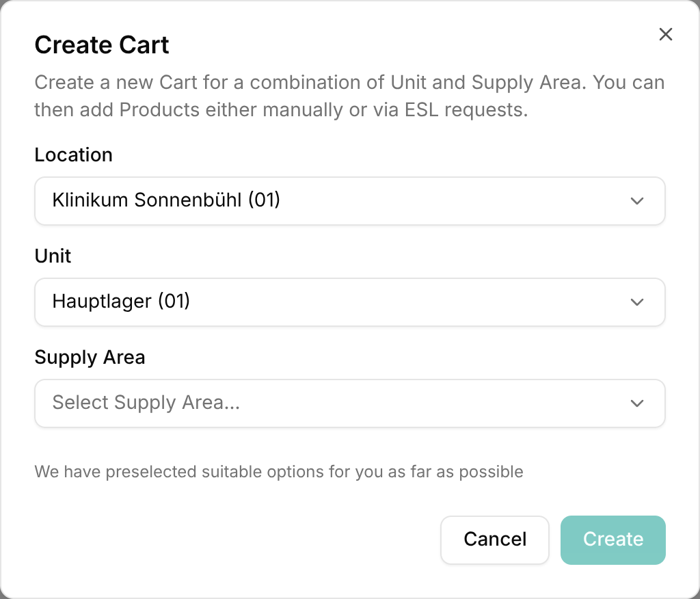Click the Supply Area section heading

pyautogui.click(x=90, y=358)
